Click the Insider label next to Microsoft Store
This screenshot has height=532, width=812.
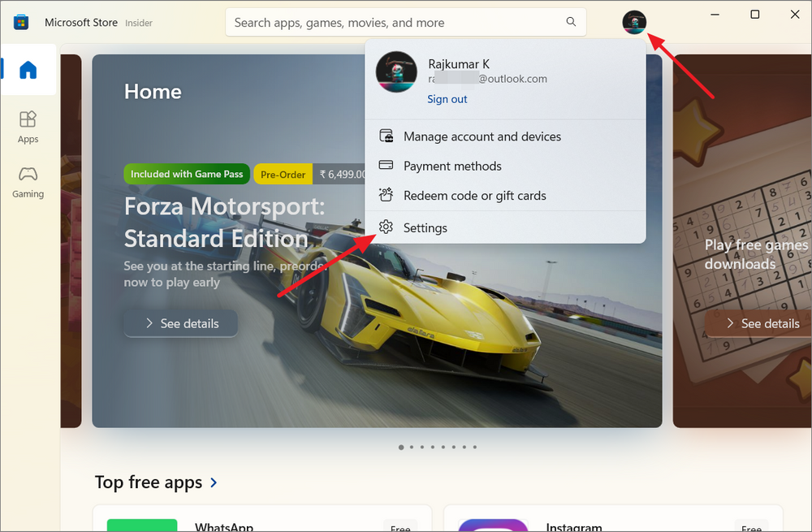pyautogui.click(x=138, y=23)
